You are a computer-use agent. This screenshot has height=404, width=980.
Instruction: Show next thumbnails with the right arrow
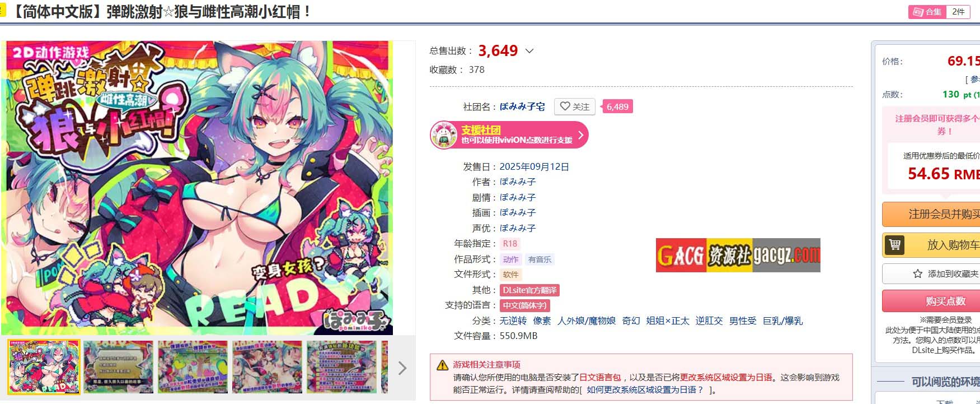pyautogui.click(x=402, y=368)
